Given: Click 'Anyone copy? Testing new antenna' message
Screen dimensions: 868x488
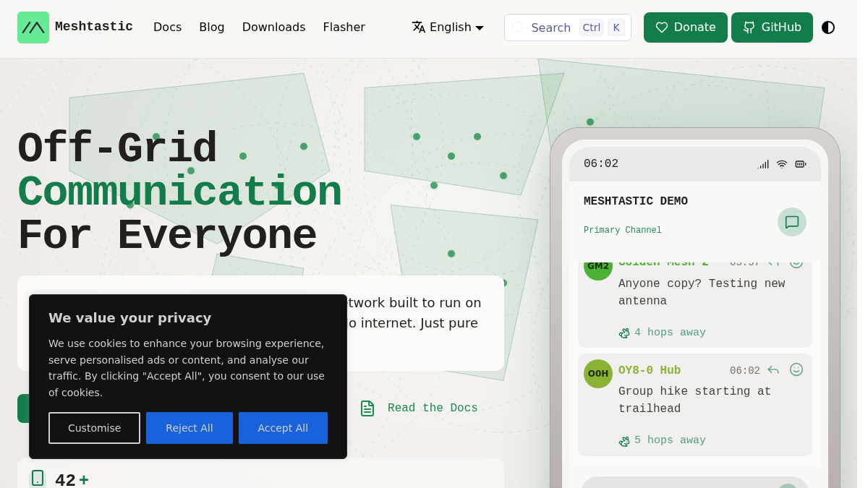Looking at the screenshot, I should click(702, 293).
